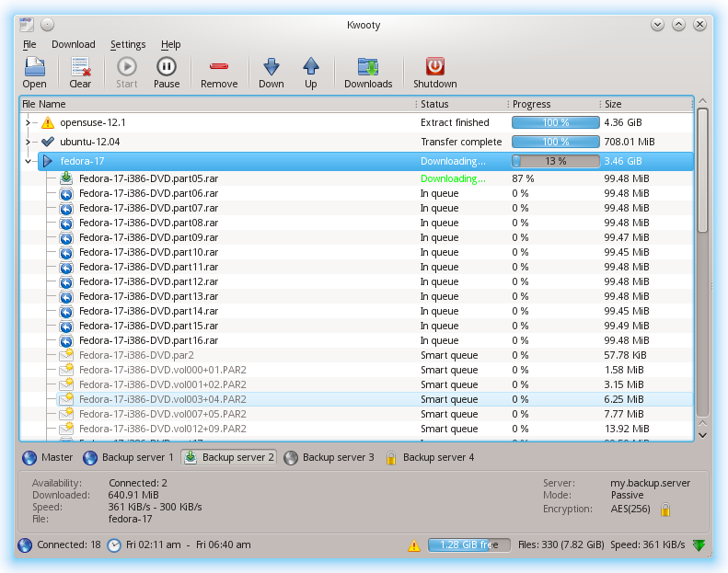Image resolution: width=728 pixels, height=573 pixels.
Task: Click the download icon of part05.rar
Action: coord(66,178)
